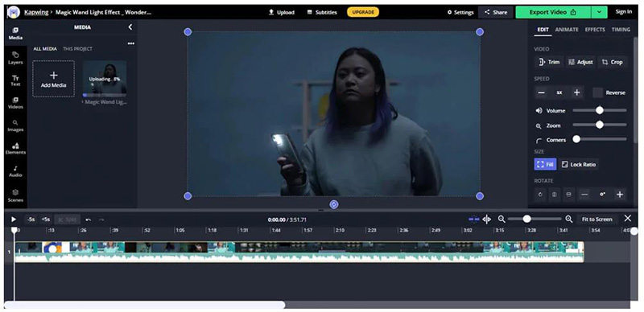This screenshot has height=312, width=644.
Task: Open Subtitles from the top bar
Action: (322, 12)
